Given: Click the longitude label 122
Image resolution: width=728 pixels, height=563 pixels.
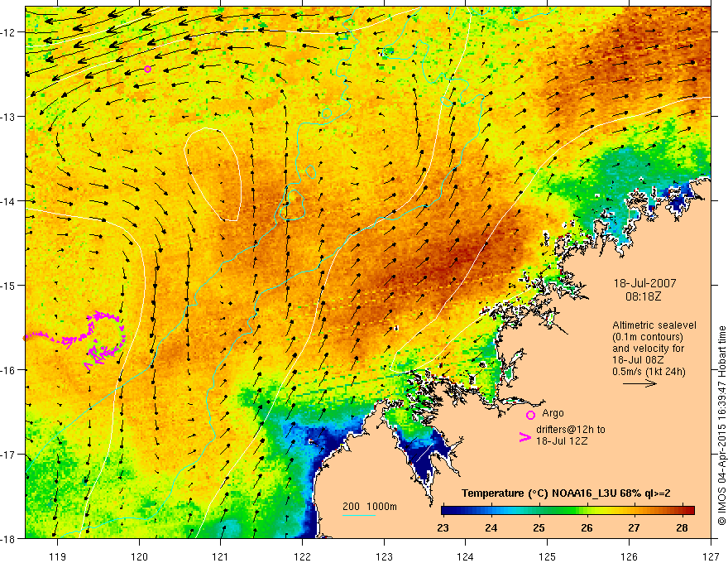Looking at the screenshot, I should pos(302,556).
